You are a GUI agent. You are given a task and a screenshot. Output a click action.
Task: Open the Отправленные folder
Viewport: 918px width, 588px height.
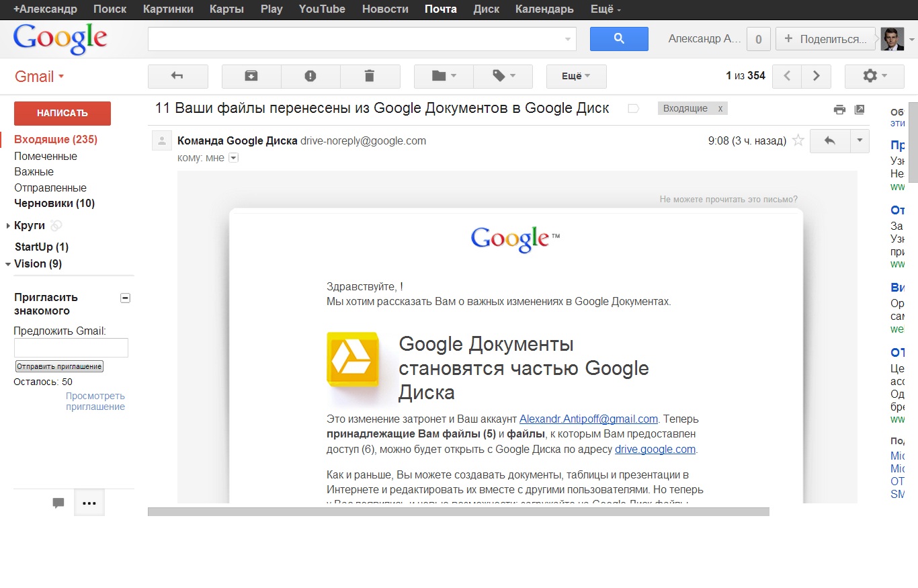pos(50,188)
